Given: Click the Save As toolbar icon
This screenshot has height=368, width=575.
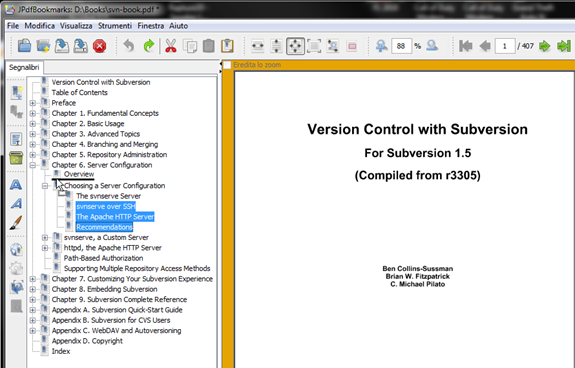Looking at the screenshot, I should tap(80, 46).
